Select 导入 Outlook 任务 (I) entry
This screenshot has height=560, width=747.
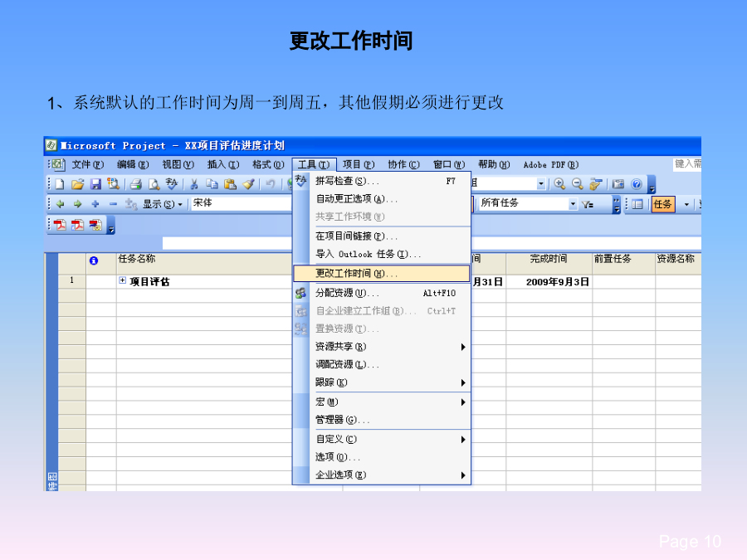382,255
